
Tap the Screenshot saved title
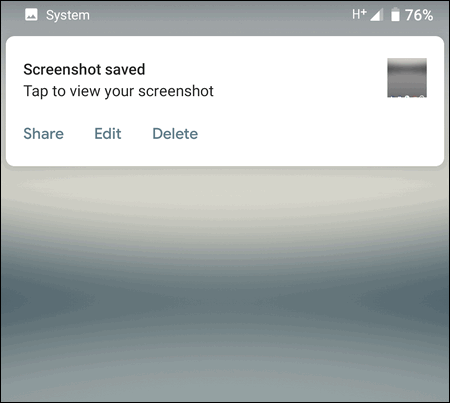(84, 70)
